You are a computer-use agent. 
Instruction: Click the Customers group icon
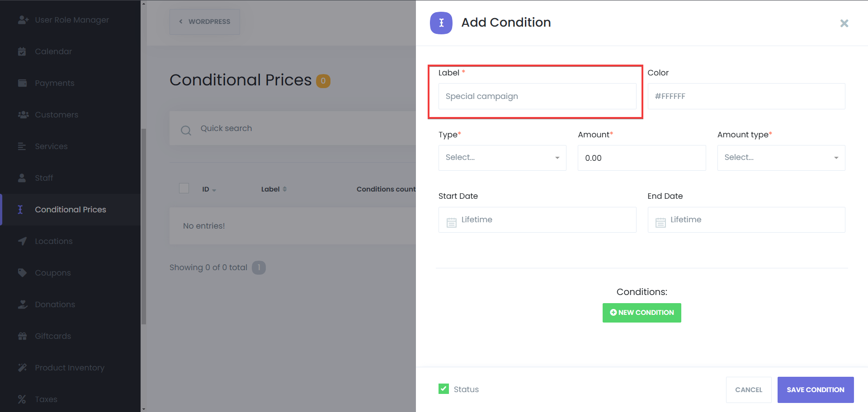[23, 115]
